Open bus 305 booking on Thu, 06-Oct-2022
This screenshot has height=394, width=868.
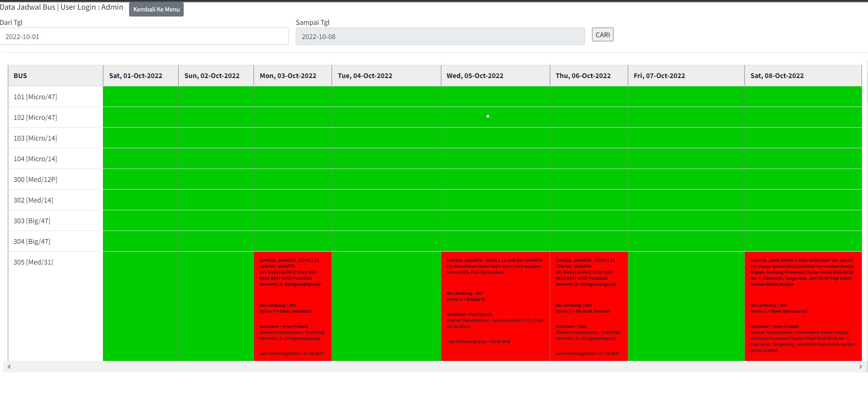pos(588,306)
